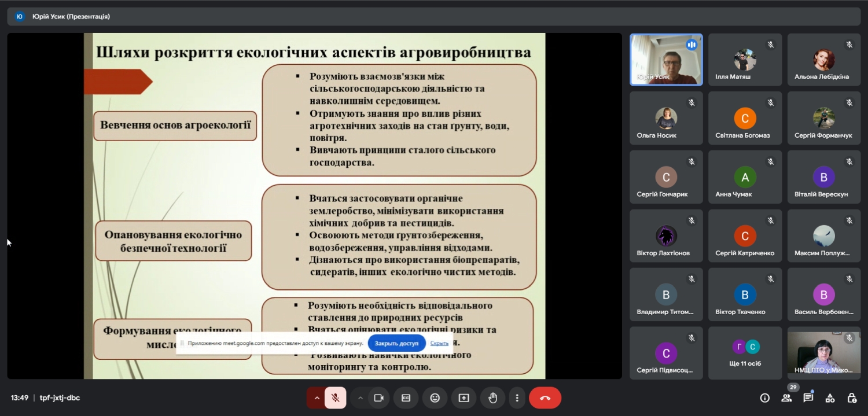The width and height of the screenshot is (868, 416).
Task: Click the clock time '13:49'
Action: click(20, 398)
